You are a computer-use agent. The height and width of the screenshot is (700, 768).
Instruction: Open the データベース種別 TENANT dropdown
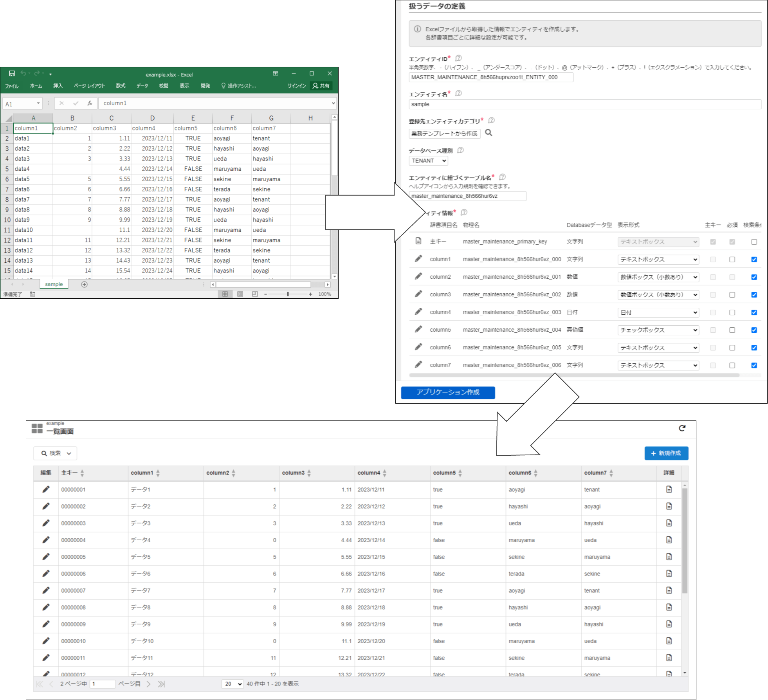428,161
